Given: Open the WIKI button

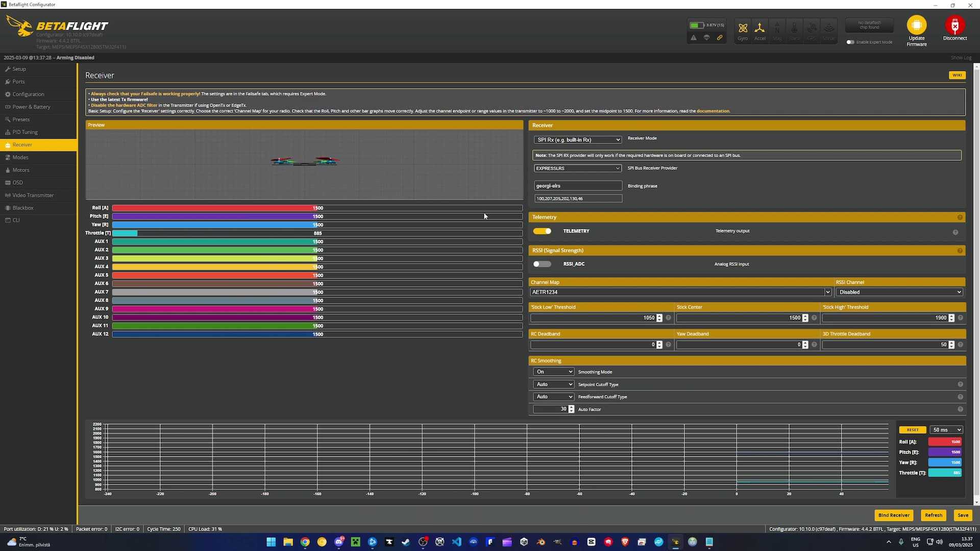Looking at the screenshot, I should click(957, 76).
